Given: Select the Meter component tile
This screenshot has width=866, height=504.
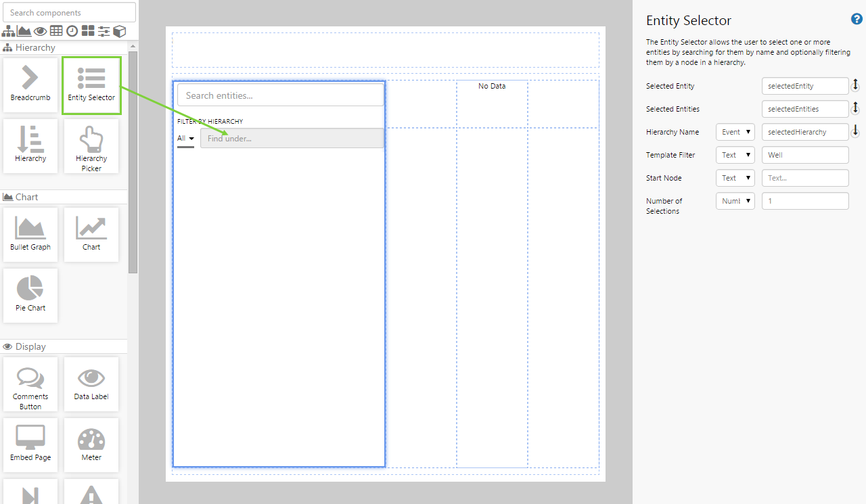Looking at the screenshot, I should tap(91, 444).
